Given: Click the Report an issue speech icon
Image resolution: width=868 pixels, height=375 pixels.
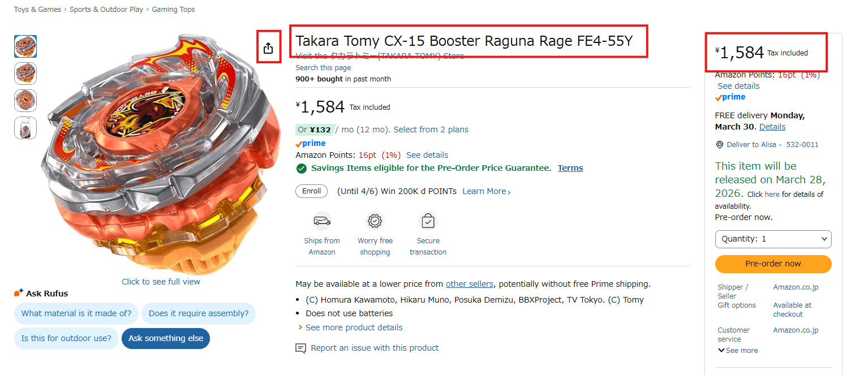Looking at the screenshot, I should coord(301,348).
